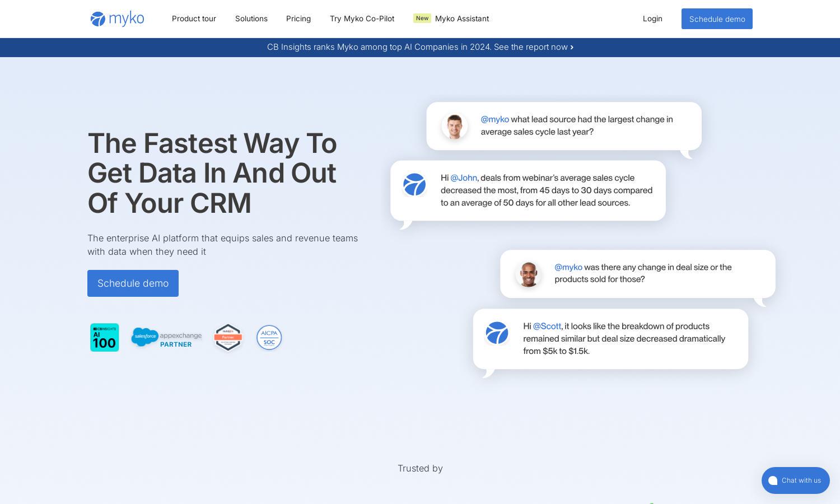Viewport: 840px width, 504px height.
Task: Click the New badge beside Myko Assistant
Action: [422, 18]
